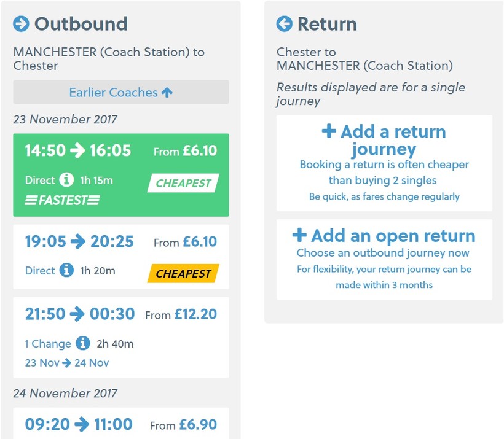
Task: Click the plus icon for Add a return journey
Action: [x=329, y=131]
